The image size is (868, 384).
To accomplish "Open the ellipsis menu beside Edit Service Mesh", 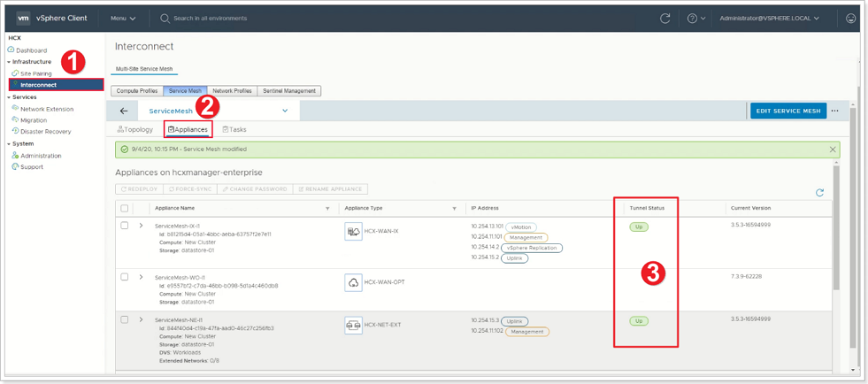I will (834, 111).
